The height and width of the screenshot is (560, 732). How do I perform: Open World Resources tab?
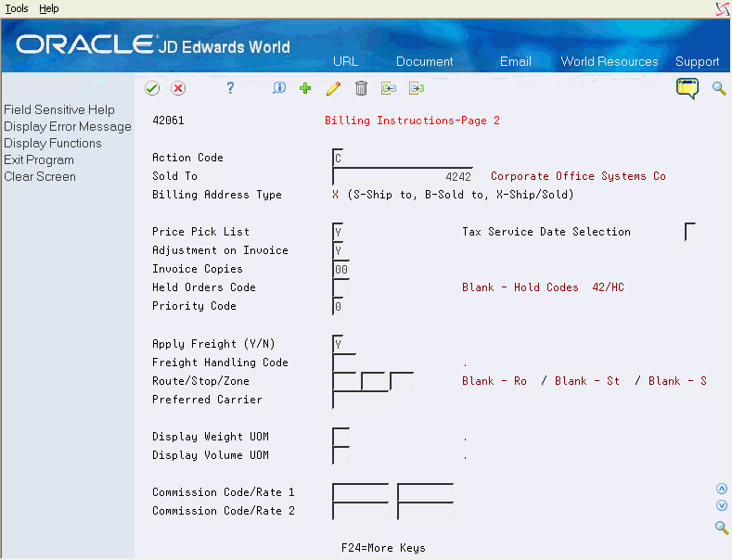[610, 61]
